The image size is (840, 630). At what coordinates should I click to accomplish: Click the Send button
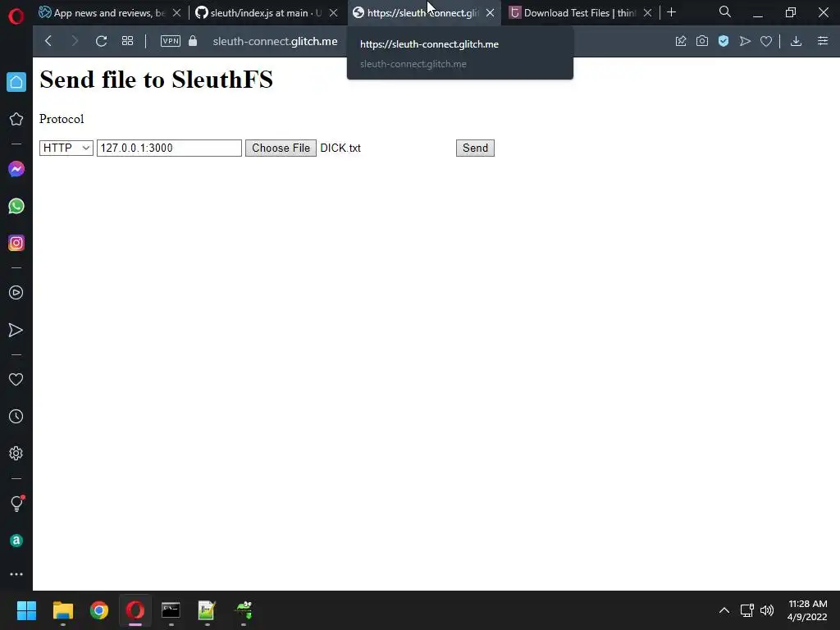(475, 148)
